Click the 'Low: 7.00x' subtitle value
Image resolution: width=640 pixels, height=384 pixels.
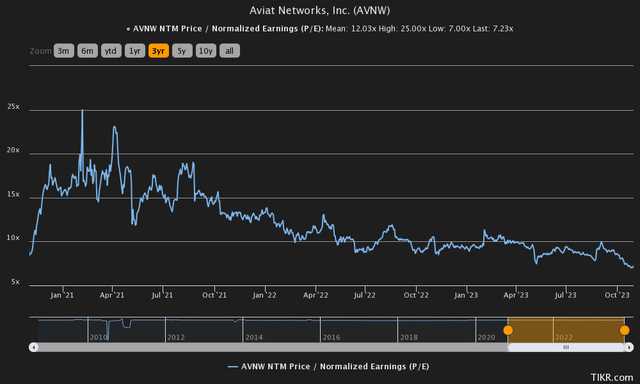(449, 29)
